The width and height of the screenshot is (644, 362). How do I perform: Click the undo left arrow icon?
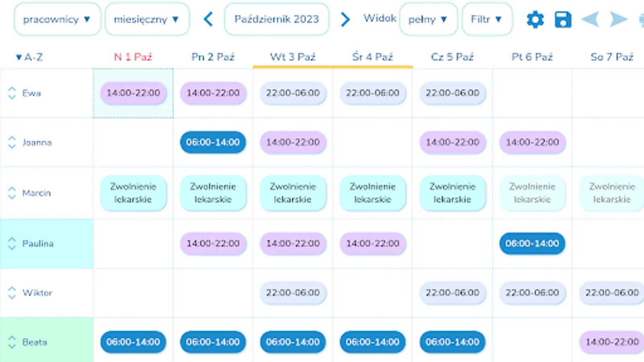click(590, 19)
